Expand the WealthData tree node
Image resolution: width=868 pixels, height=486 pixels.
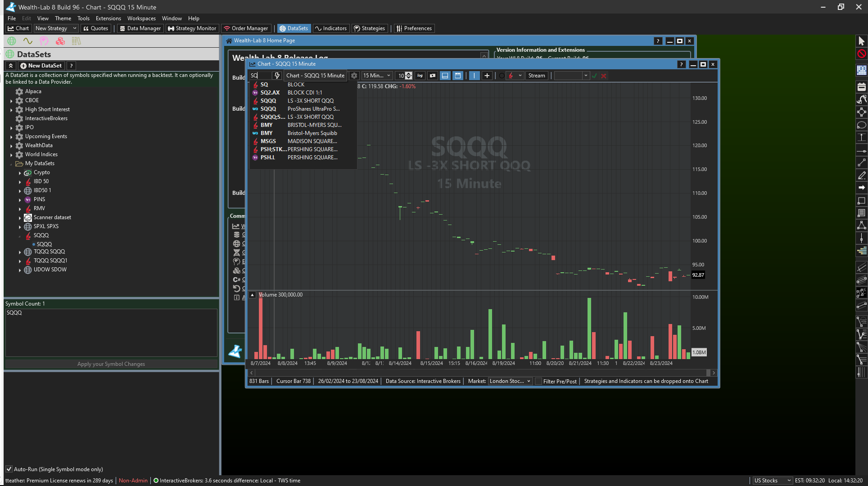(x=11, y=145)
